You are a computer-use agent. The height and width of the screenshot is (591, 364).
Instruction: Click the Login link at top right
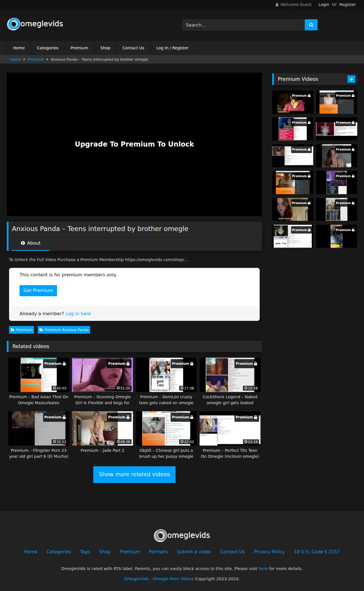[x=324, y=5]
